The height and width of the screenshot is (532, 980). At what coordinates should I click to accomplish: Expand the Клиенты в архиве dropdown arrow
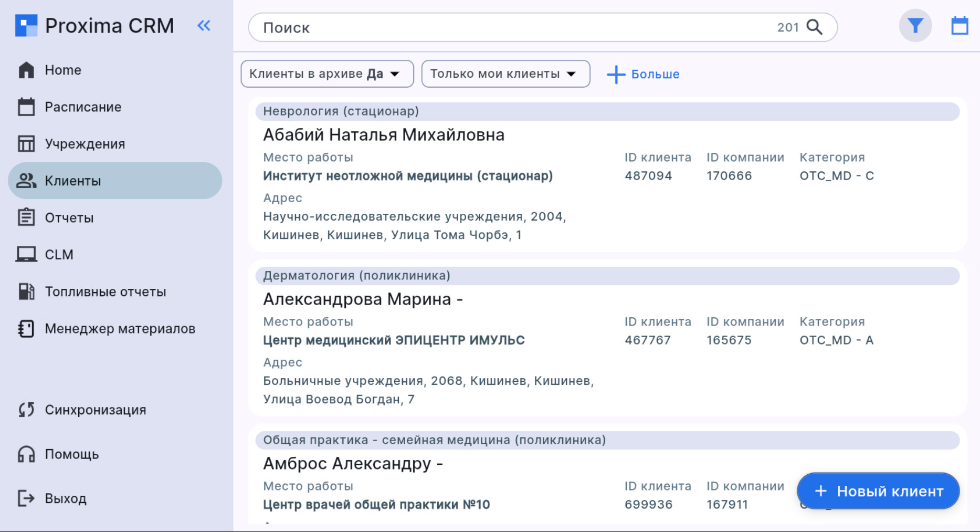396,74
